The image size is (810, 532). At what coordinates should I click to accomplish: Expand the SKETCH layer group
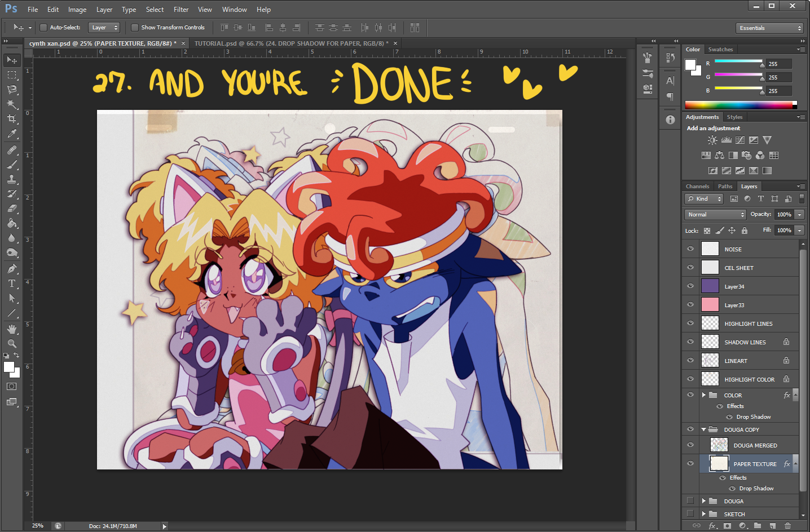[x=704, y=514]
